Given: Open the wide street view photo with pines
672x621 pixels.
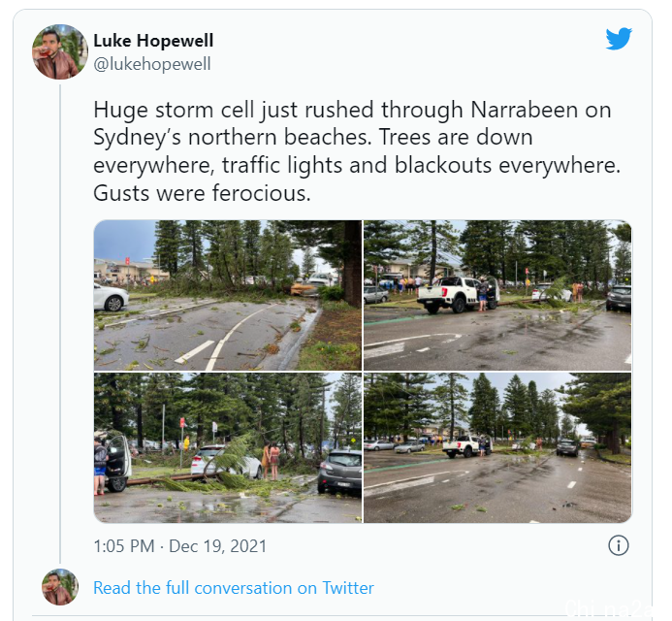Looking at the screenshot, I should pyautogui.click(x=497, y=447).
